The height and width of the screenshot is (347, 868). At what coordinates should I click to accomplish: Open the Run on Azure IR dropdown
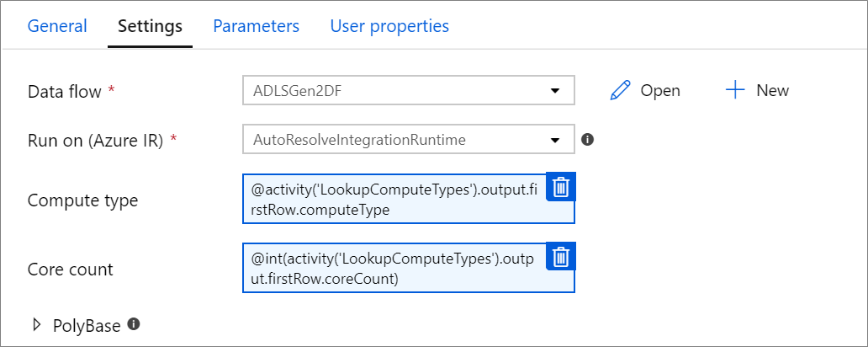coord(555,140)
